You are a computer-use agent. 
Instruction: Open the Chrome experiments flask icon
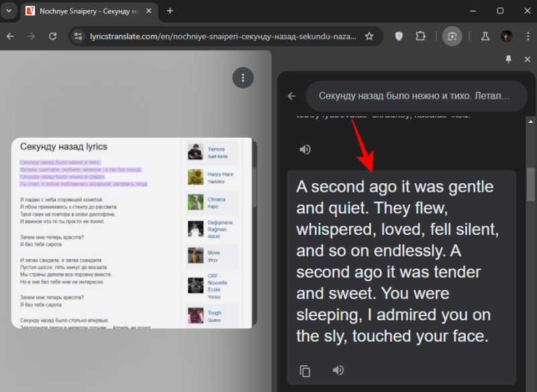coord(485,37)
